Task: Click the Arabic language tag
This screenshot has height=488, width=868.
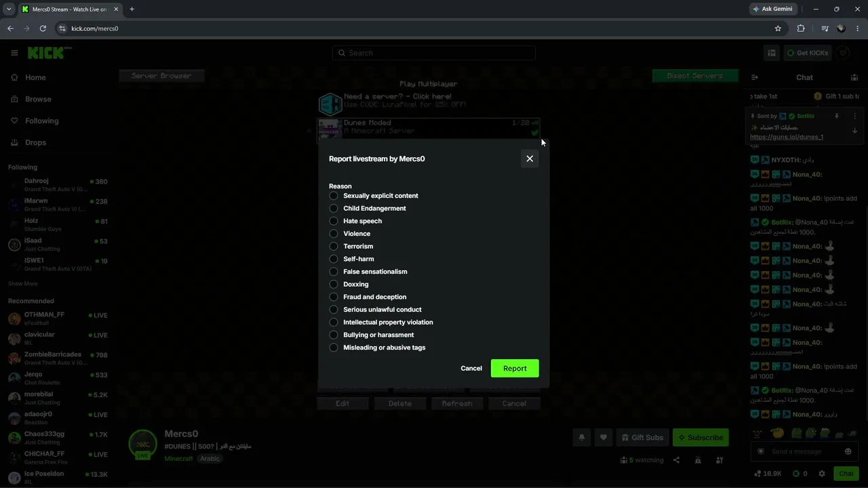Action: 210,459
